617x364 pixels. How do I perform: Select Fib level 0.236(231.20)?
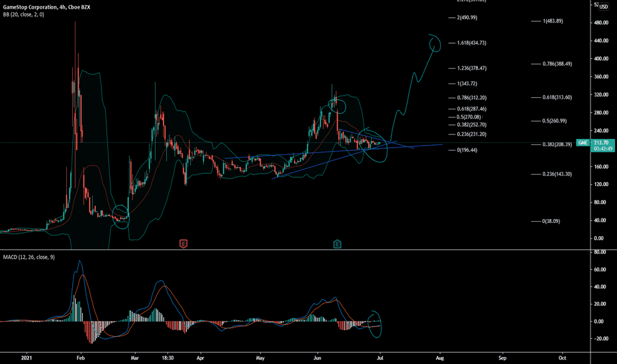(472, 134)
